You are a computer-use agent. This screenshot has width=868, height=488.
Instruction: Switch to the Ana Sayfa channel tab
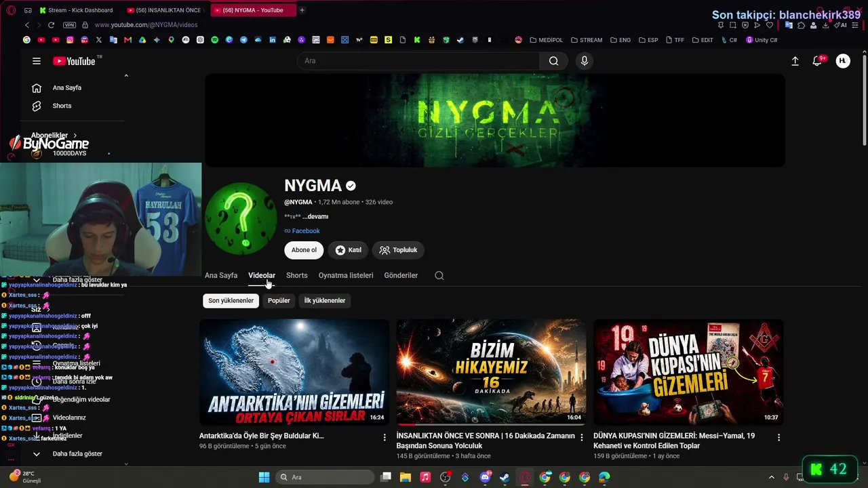tap(221, 275)
